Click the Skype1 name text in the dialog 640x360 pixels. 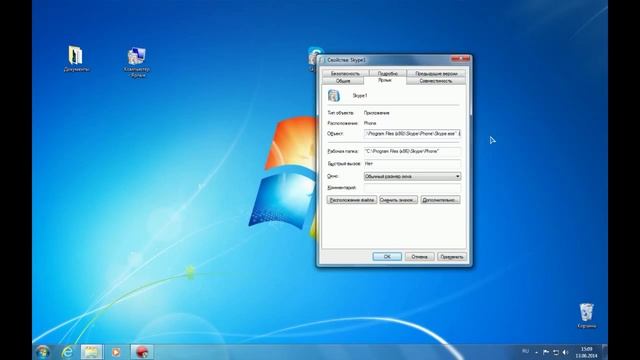click(360, 96)
